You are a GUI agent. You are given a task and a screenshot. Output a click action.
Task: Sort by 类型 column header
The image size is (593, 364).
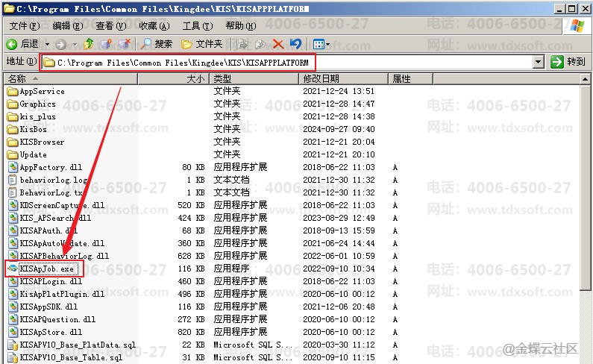[x=254, y=79]
